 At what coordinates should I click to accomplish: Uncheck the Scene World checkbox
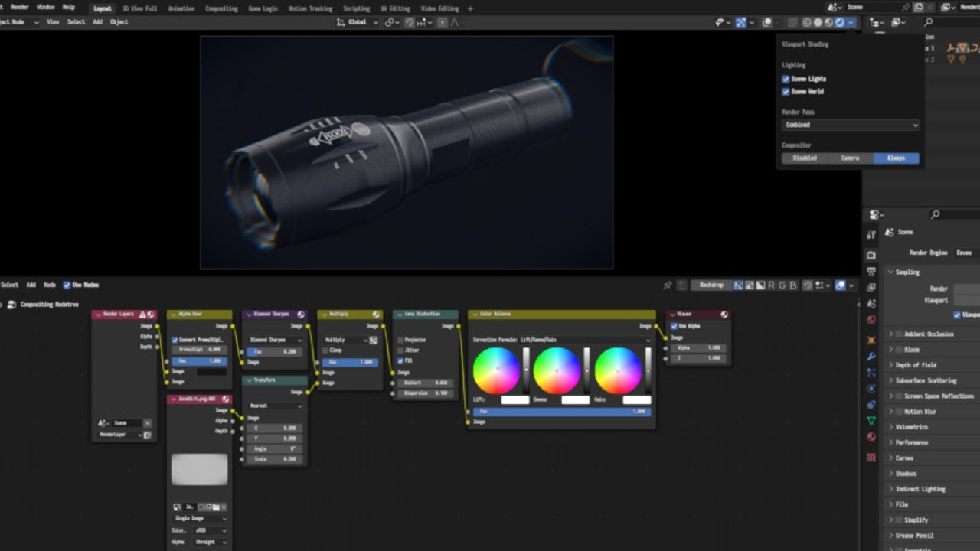tap(786, 92)
